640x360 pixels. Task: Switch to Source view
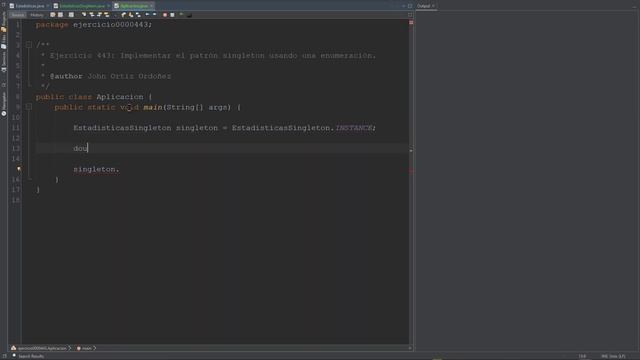(x=18, y=15)
